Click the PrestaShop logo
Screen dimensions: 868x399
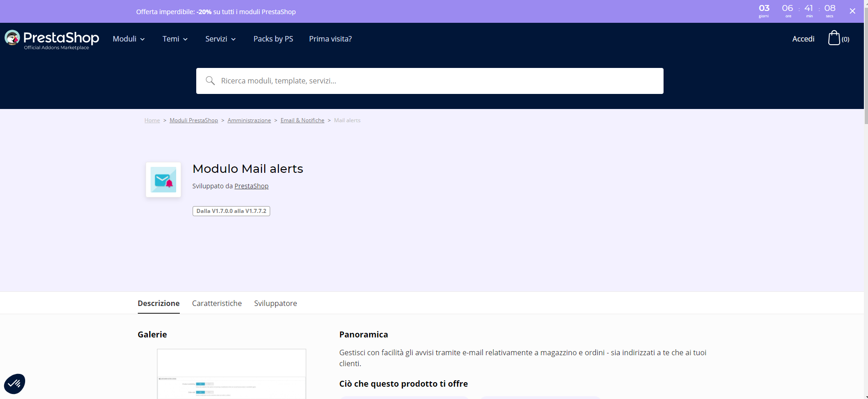pos(52,39)
